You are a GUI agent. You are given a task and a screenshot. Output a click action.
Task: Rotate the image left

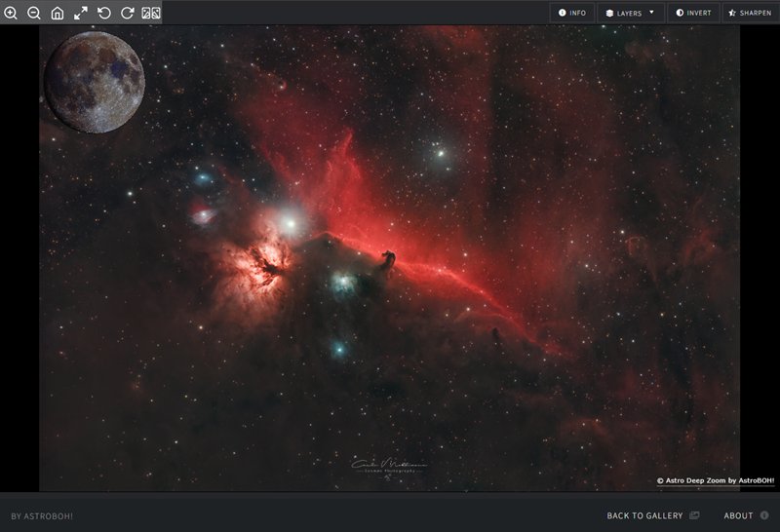(x=104, y=13)
